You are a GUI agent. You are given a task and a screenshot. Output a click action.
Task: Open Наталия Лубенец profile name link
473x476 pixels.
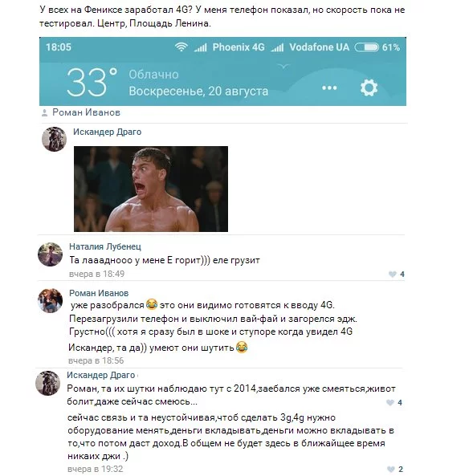point(105,246)
